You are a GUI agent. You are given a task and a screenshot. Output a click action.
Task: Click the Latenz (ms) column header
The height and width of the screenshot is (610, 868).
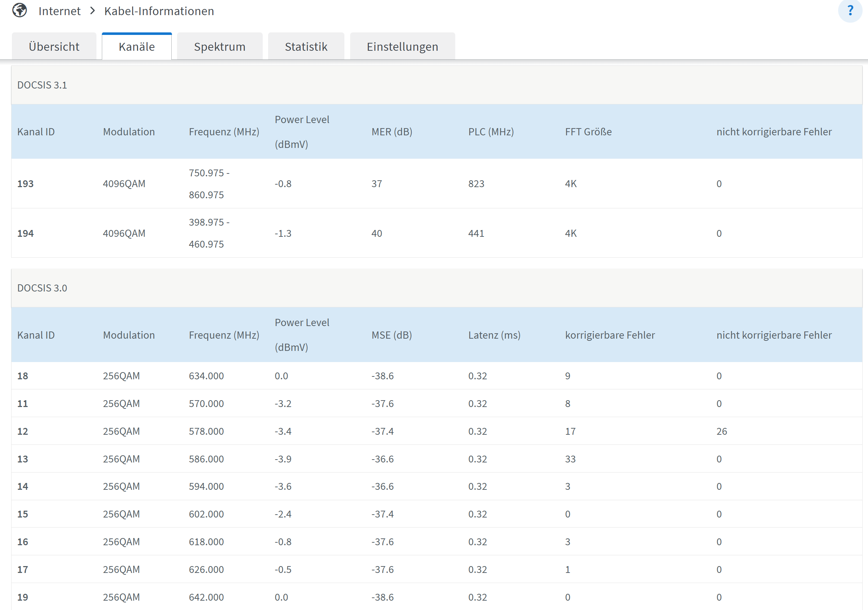(494, 335)
